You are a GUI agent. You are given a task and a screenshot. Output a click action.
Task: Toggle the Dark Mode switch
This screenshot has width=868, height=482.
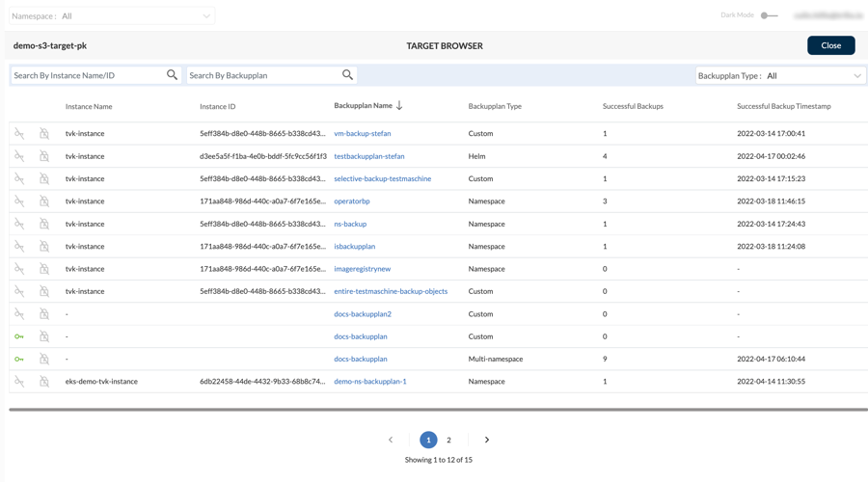(x=768, y=15)
